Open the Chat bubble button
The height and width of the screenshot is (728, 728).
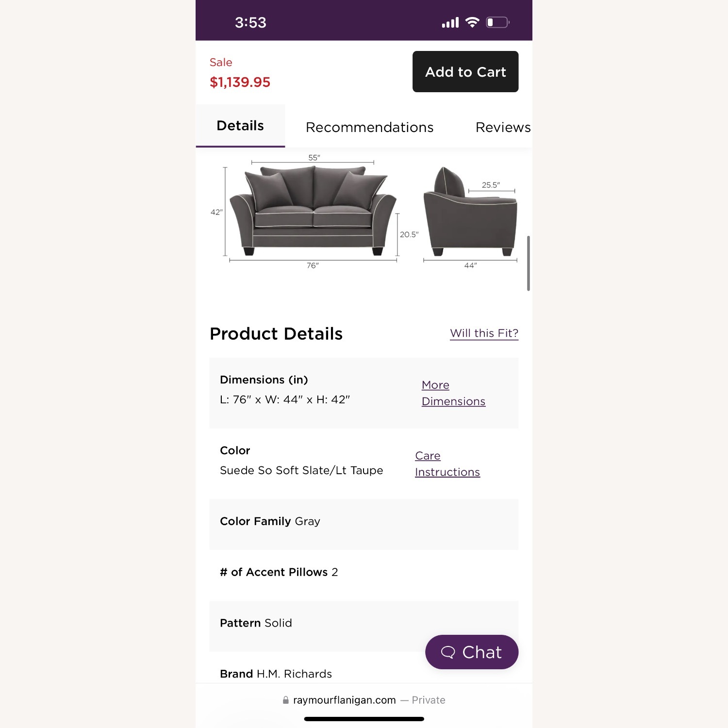click(x=472, y=652)
